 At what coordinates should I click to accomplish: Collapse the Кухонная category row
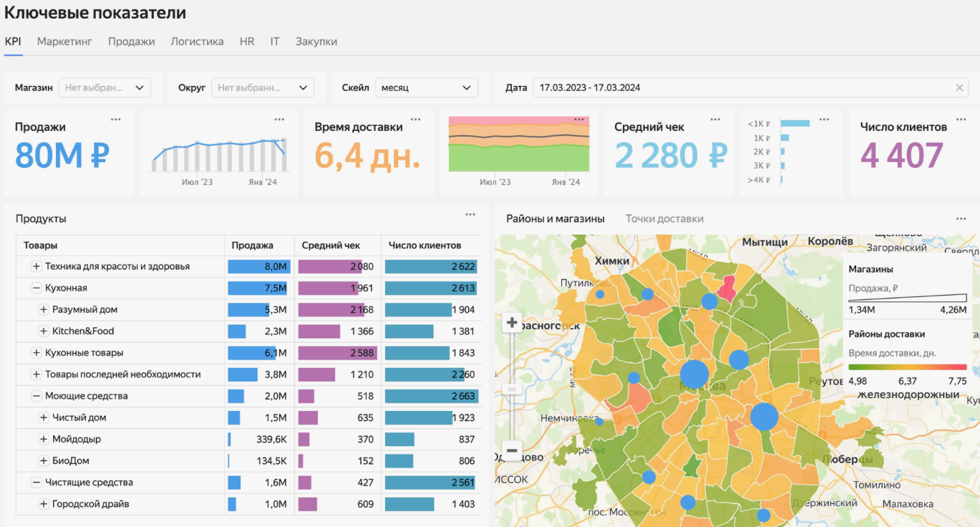(x=36, y=288)
